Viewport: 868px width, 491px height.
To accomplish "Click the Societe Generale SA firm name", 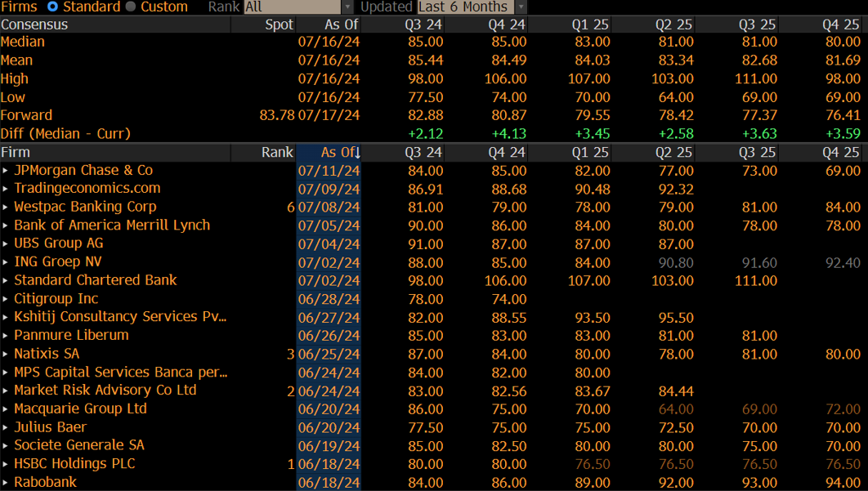I will [x=79, y=445].
